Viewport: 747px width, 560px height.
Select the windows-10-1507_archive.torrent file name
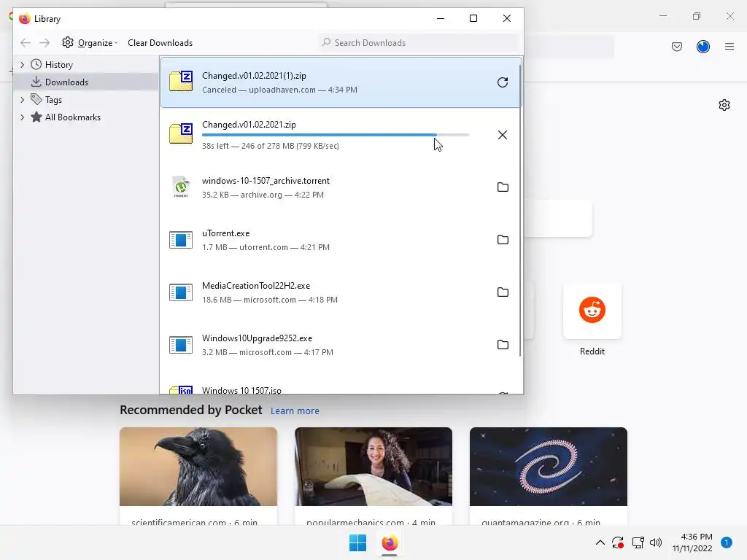point(266,181)
